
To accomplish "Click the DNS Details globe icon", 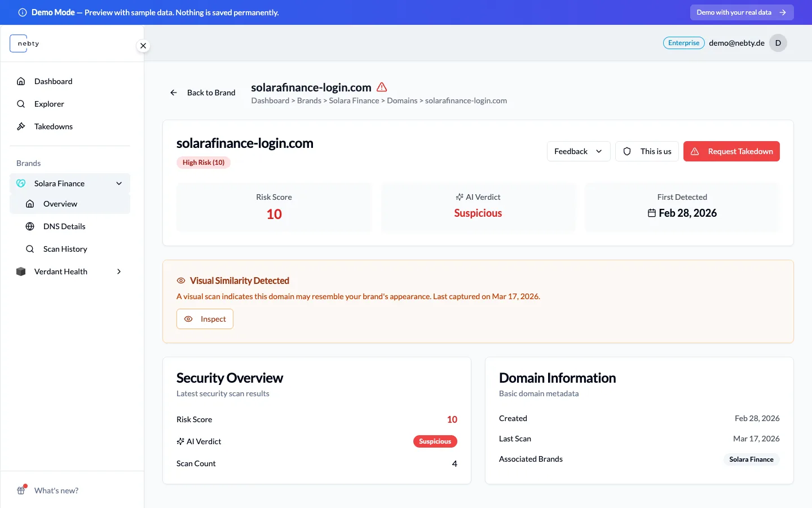I will 30,226.
